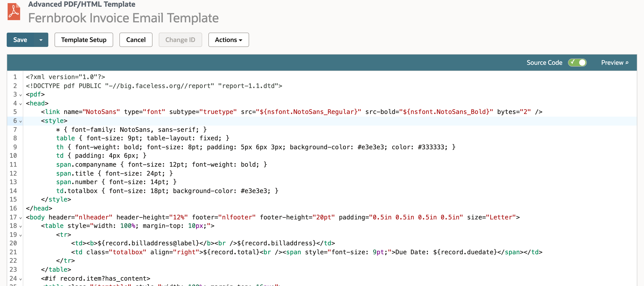
Task: Click line number 10 in the gutter
Action: 13,156
